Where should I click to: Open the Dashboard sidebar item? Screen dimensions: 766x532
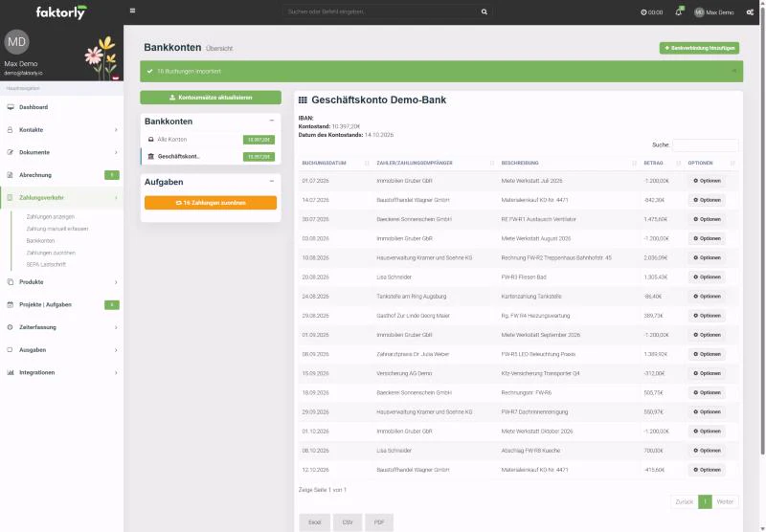[61, 107]
